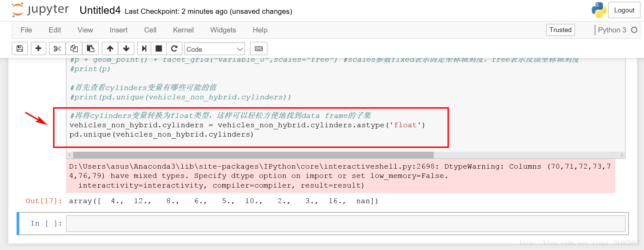Paste cells below
Screen dimensions: 644x250
[91, 49]
